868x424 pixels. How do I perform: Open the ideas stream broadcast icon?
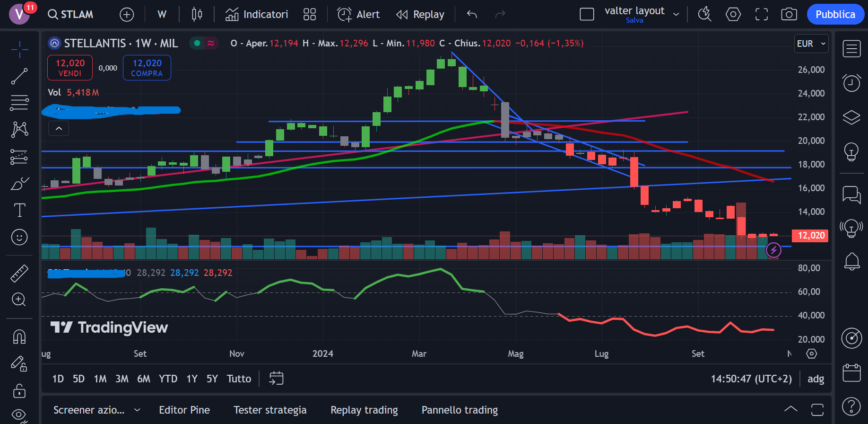click(x=851, y=228)
